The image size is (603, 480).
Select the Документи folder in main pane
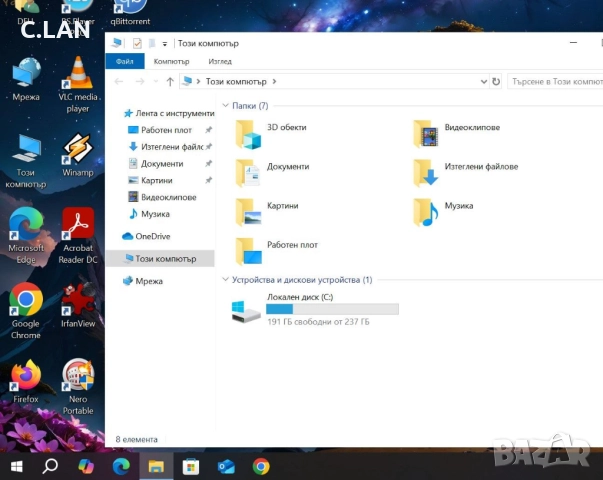[272, 173]
